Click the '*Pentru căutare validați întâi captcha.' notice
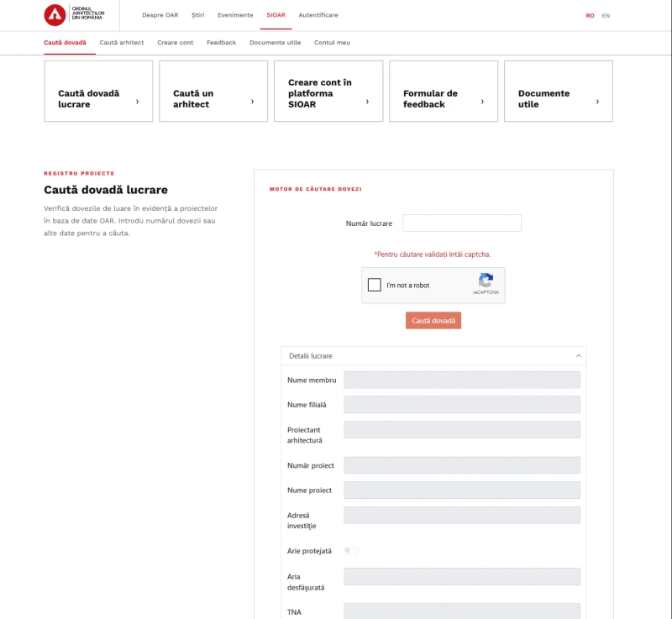 point(433,254)
